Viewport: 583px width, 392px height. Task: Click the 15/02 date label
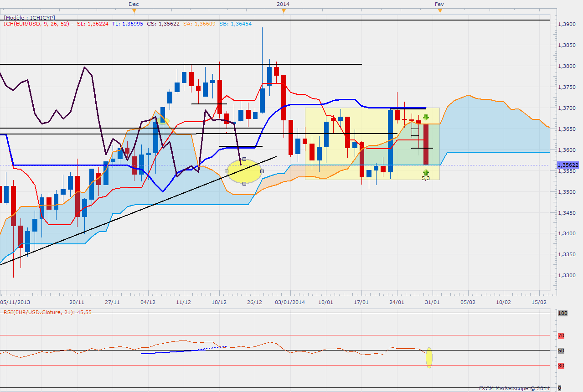pyautogui.click(x=540, y=302)
